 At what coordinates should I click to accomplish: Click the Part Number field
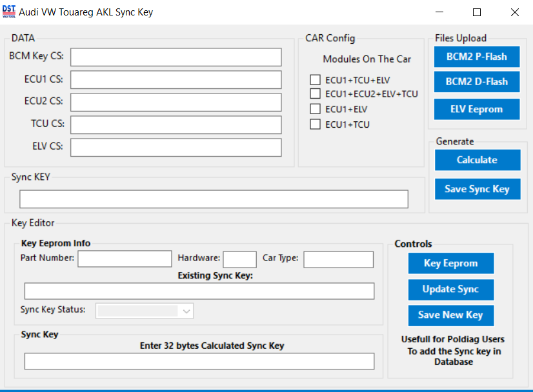point(125,259)
